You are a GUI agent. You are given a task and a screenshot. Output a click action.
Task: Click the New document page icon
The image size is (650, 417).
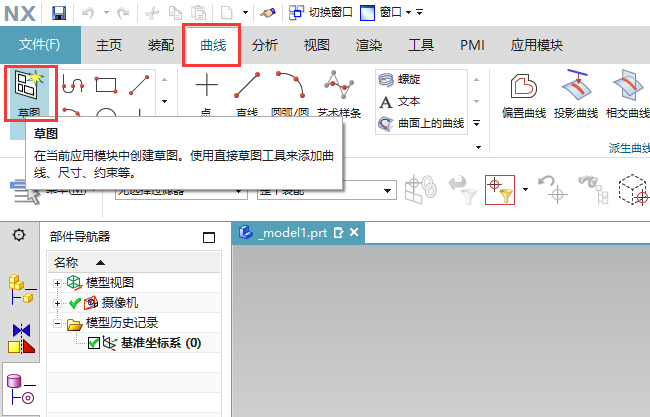pos(227,13)
